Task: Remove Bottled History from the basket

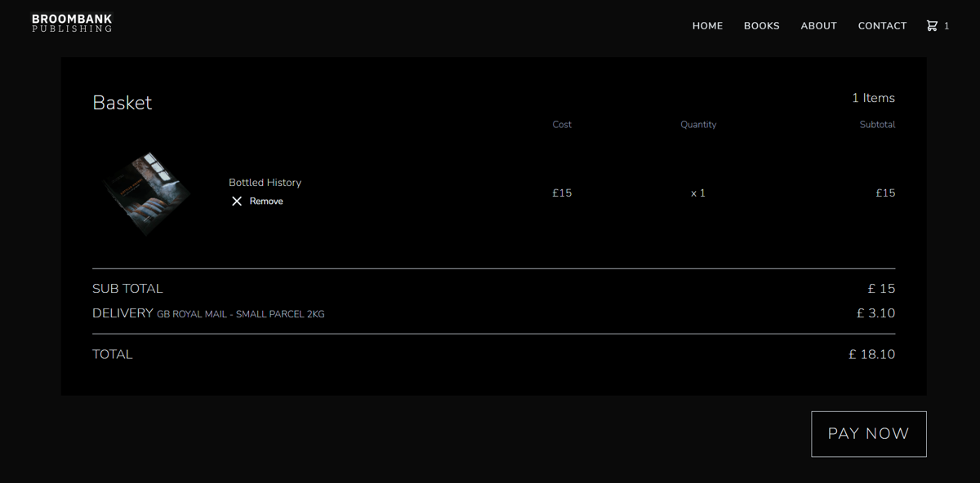Action: pos(257,202)
